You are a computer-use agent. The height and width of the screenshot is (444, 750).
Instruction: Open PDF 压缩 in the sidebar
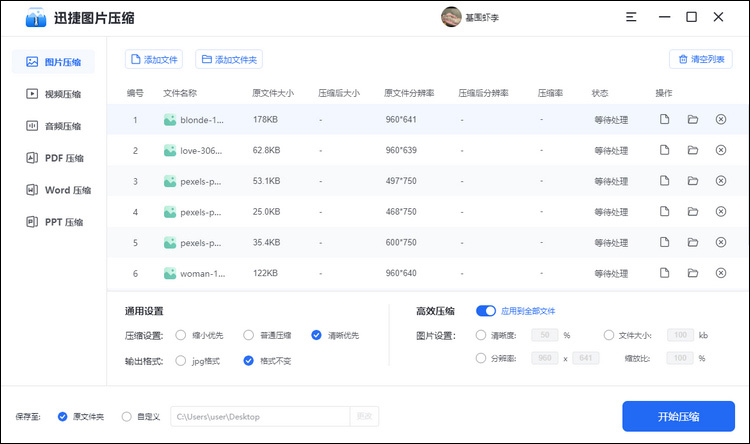53,158
